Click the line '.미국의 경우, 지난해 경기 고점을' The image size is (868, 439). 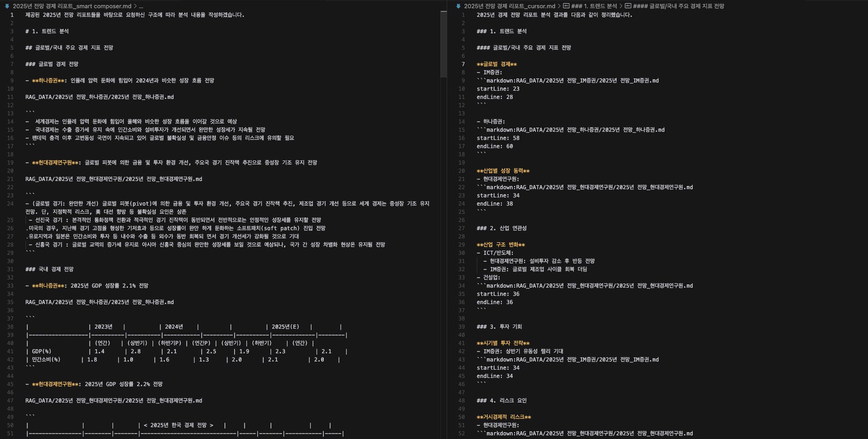pyautogui.click(x=175, y=228)
